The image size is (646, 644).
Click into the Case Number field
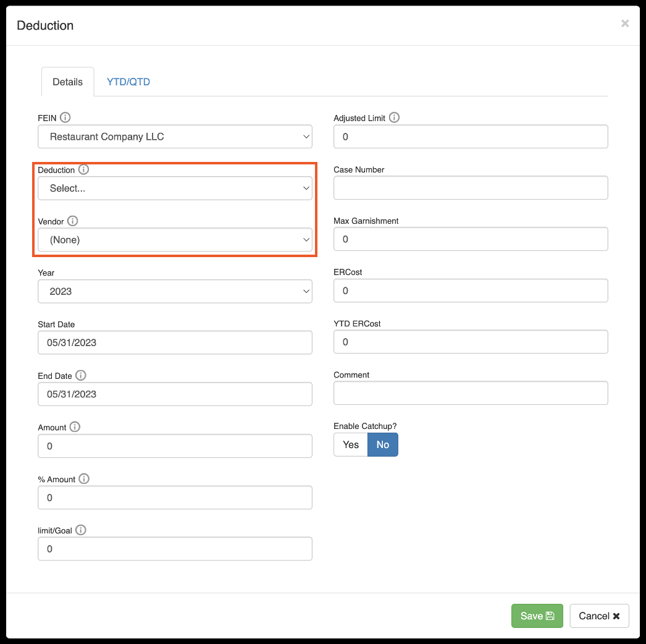[x=471, y=188]
